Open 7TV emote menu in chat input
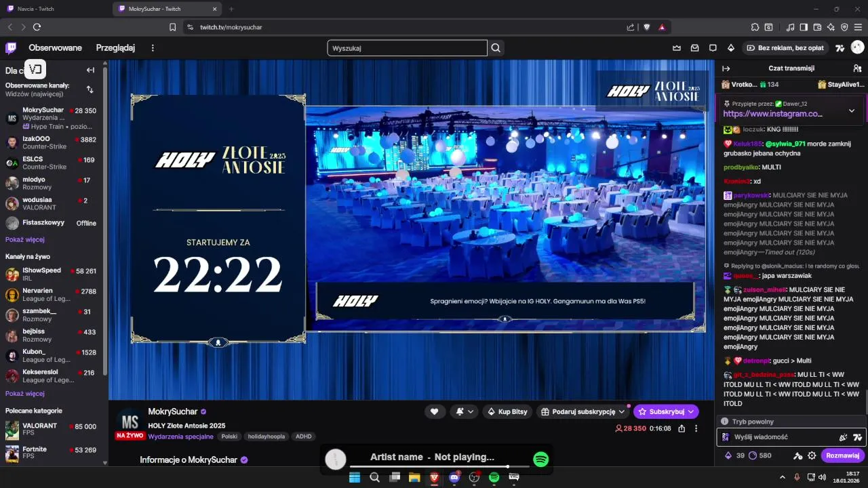 tap(857, 437)
